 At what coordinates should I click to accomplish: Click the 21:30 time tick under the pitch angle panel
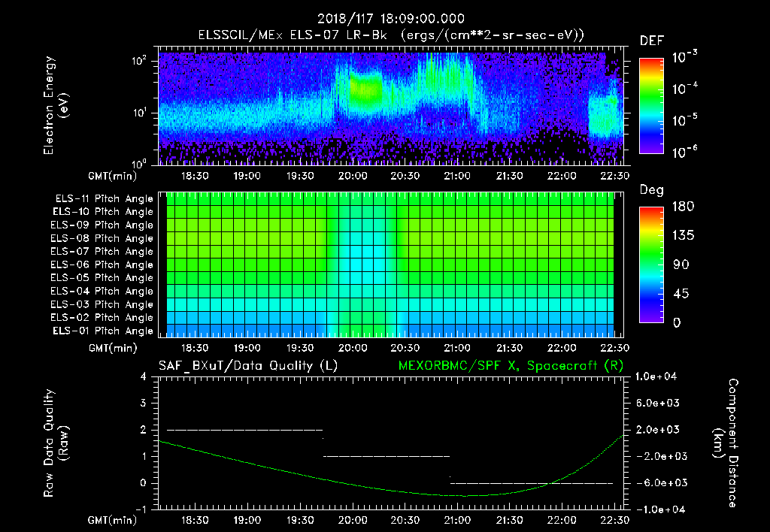click(x=509, y=348)
